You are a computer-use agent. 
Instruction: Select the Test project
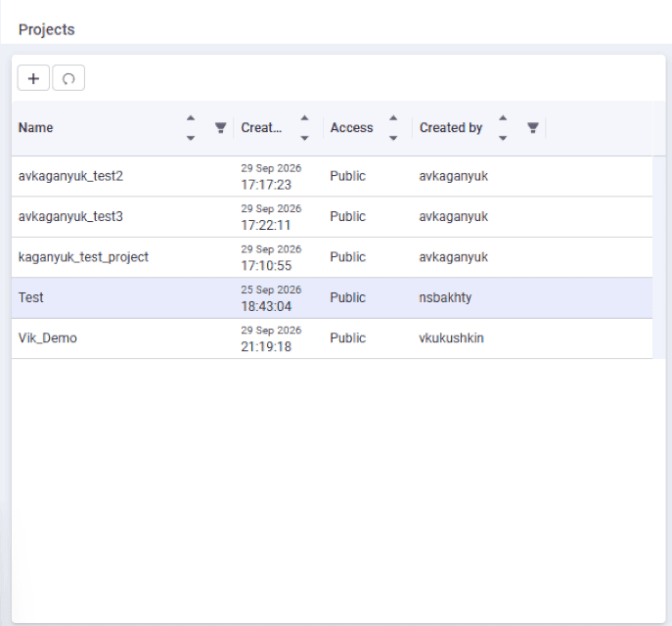333,297
